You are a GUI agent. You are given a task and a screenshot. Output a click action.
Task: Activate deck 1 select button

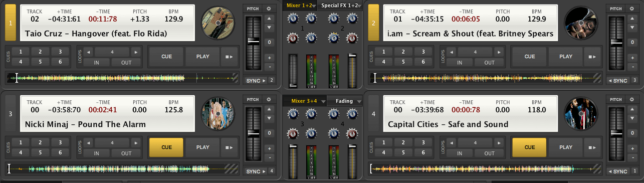click(x=11, y=23)
